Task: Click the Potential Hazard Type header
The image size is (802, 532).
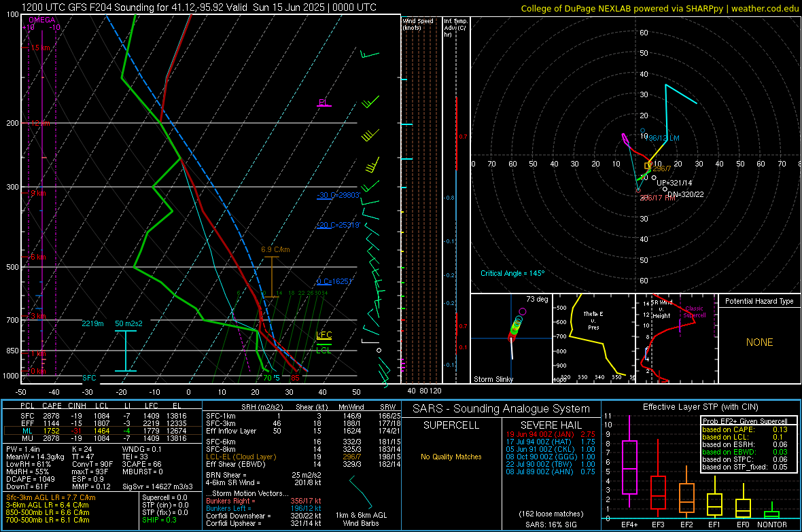Action: [759, 301]
